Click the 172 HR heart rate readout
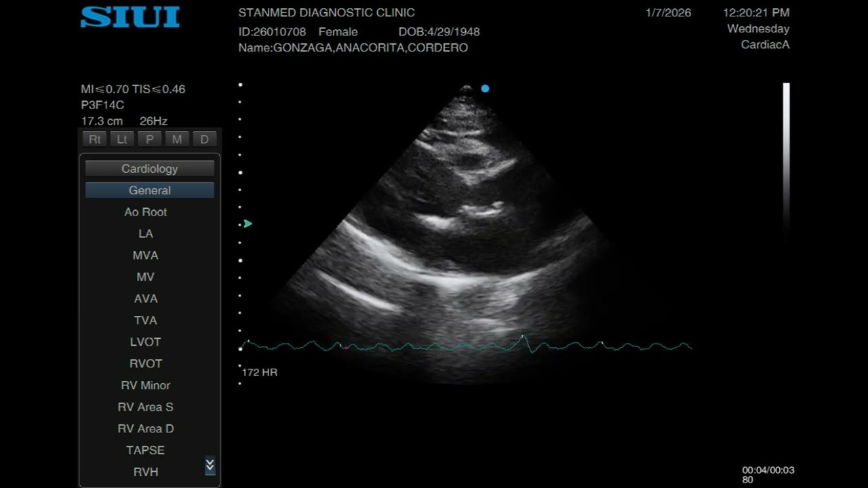Viewport: 868px width, 488px height. [x=260, y=373]
